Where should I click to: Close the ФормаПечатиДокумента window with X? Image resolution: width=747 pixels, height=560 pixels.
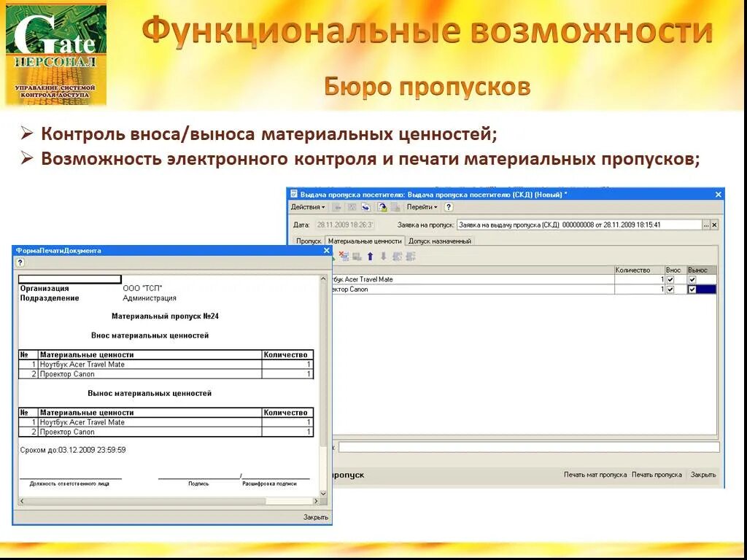click(x=326, y=251)
